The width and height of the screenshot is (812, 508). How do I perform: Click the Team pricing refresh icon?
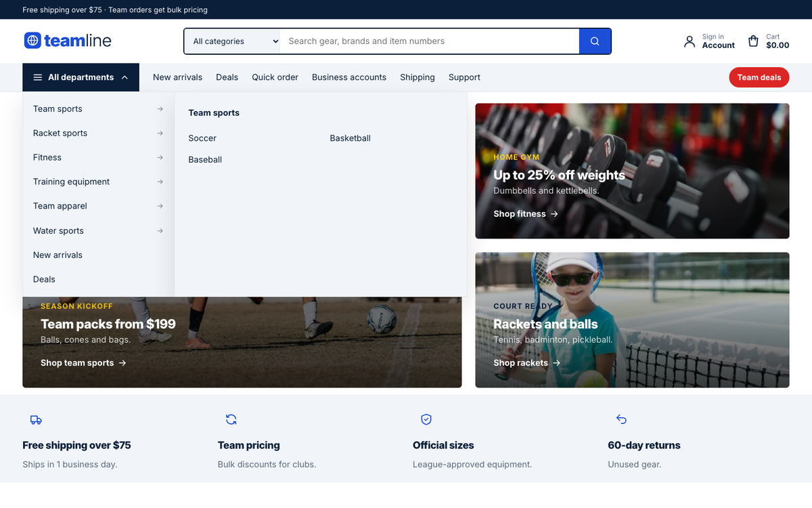click(x=231, y=419)
